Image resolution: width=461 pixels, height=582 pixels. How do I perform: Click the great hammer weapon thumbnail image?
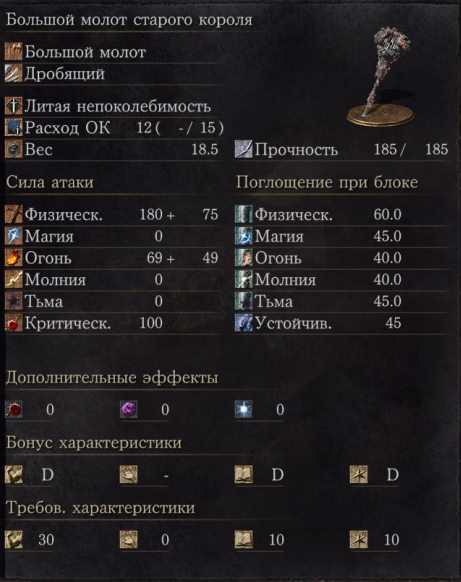pyautogui.click(x=381, y=77)
